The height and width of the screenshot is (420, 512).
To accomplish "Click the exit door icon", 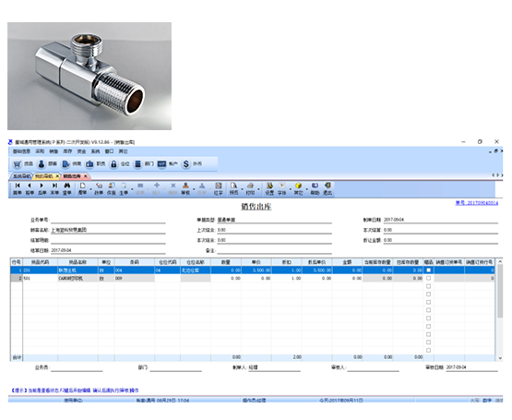I will tap(327, 186).
